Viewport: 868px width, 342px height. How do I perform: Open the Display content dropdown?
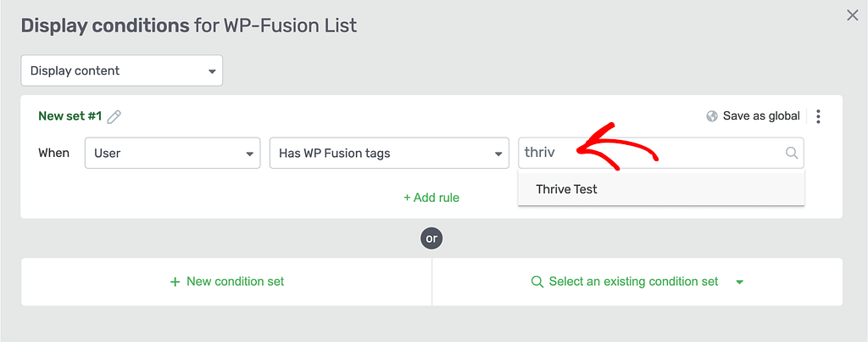pyautogui.click(x=122, y=70)
